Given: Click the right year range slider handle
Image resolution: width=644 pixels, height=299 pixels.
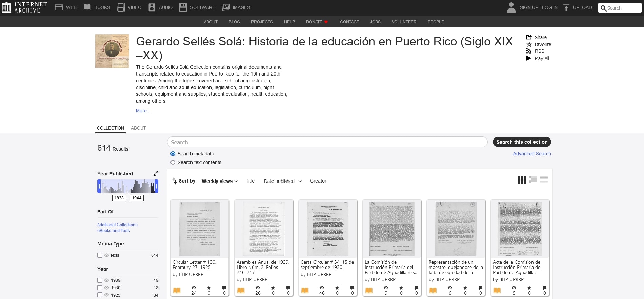Looking at the screenshot, I should 157,186.
